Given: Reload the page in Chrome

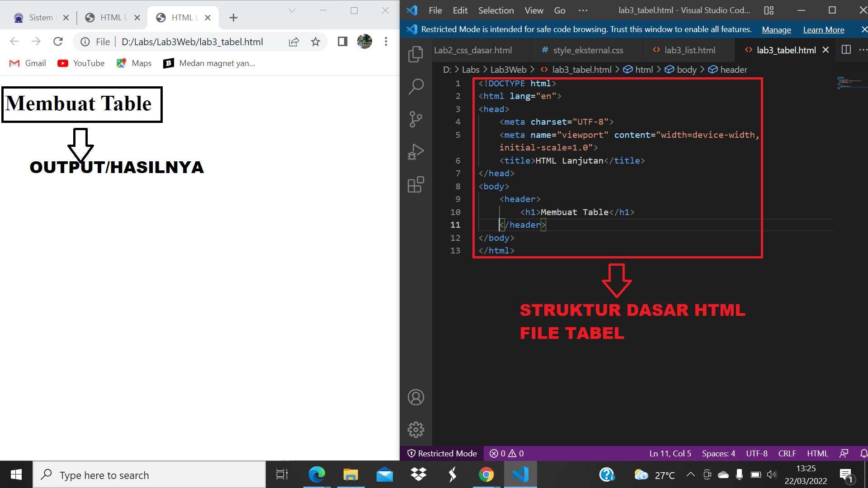Looking at the screenshot, I should click(58, 41).
